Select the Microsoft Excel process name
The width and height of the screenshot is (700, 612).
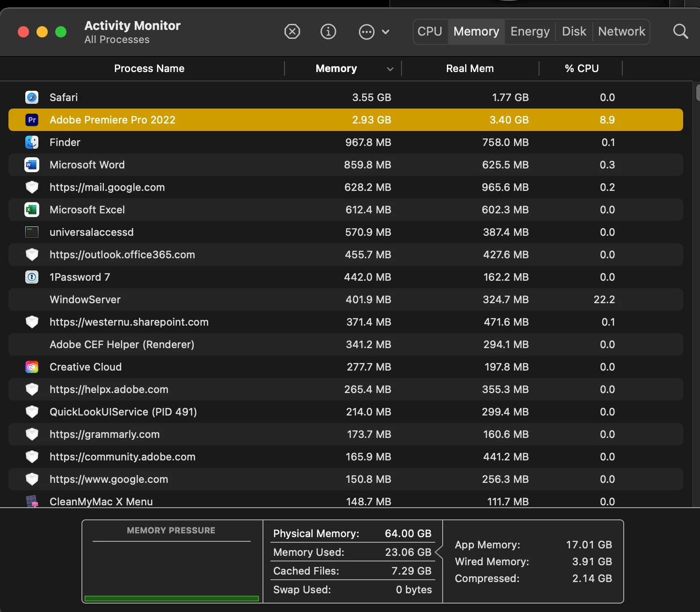pos(87,210)
